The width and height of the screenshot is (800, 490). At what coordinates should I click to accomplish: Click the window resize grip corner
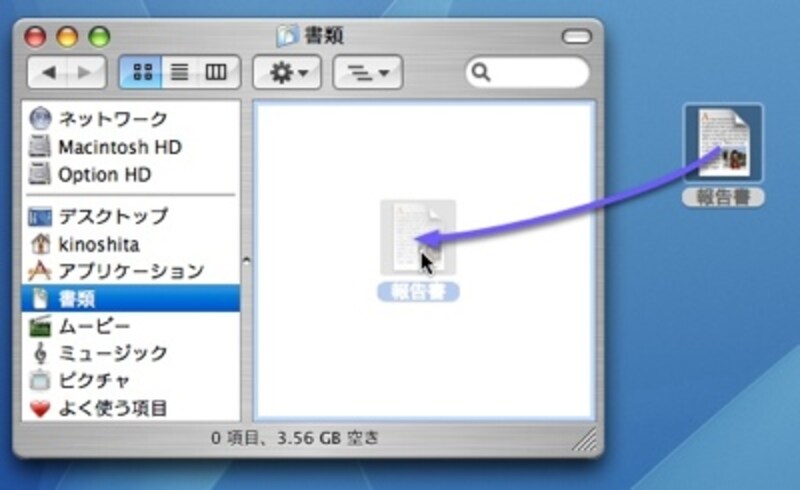pos(585,440)
